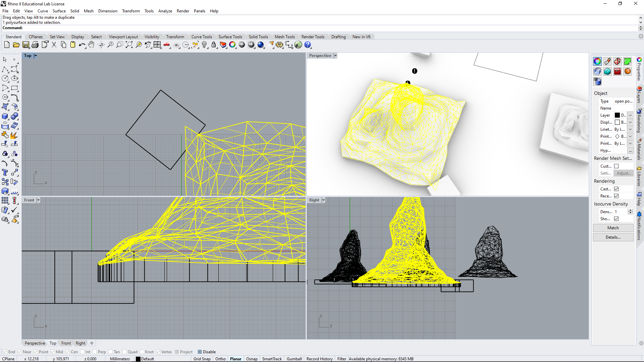Viewport: 644px width, 362px height.
Task: Click the padlock Lock objects icon
Action: pyautogui.click(x=214, y=45)
